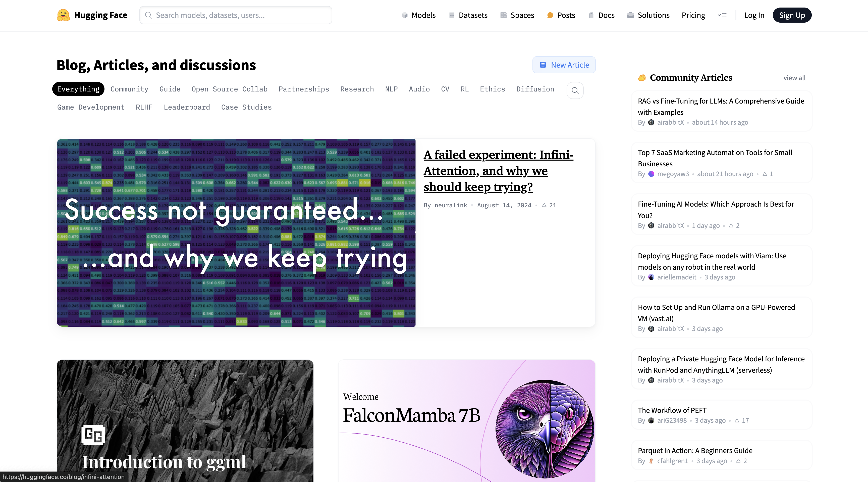Click the Datasets database icon
The height and width of the screenshot is (482, 868).
452,15
